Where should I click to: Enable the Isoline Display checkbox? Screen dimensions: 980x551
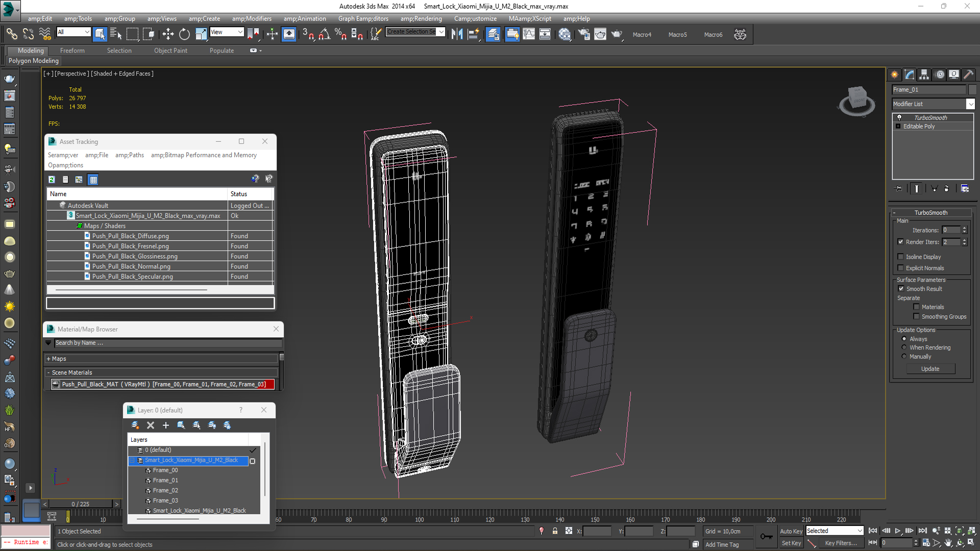coord(901,257)
